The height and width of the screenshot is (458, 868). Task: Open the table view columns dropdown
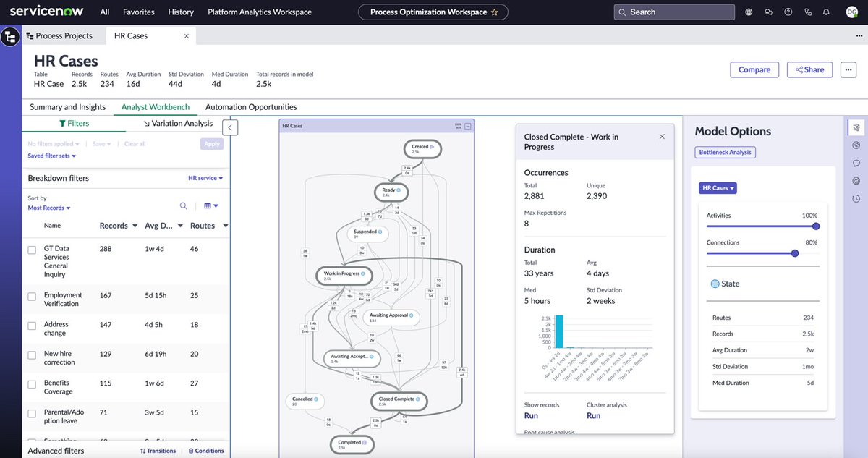(x=211, y=206)
